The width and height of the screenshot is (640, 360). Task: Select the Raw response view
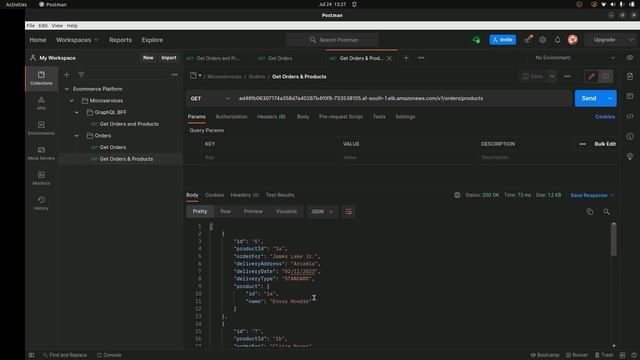click(x=225, y=211)
